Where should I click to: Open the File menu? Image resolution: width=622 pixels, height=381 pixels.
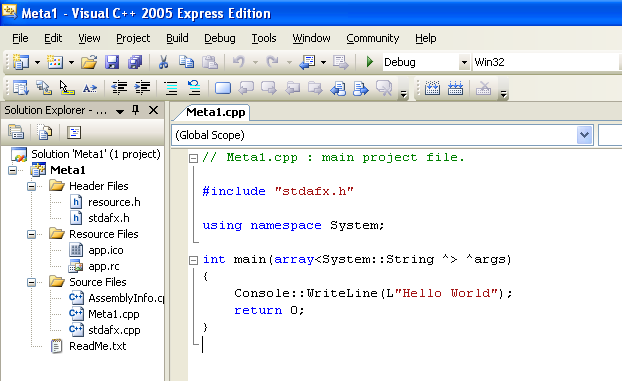coord(20,38)
